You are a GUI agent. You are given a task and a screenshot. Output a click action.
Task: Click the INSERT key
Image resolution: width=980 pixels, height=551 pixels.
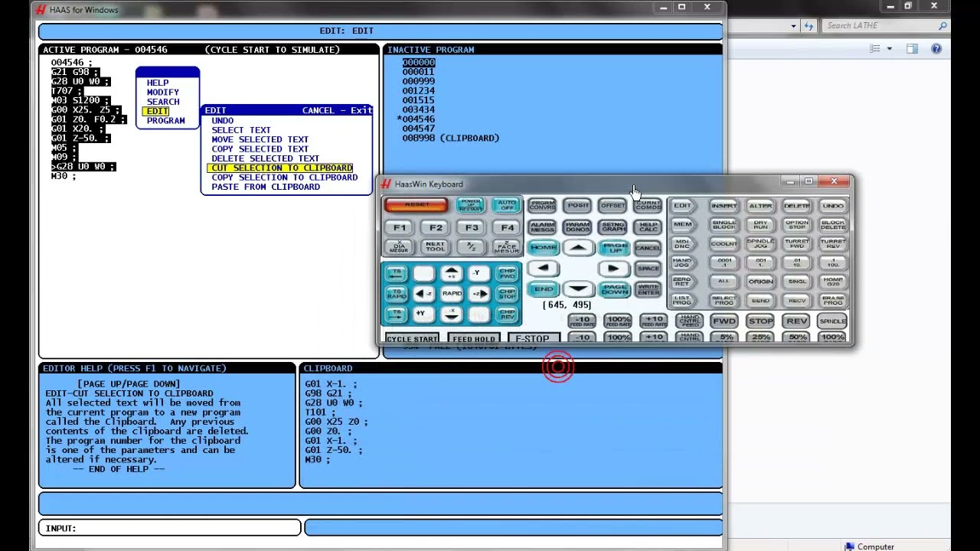point(724,205)
